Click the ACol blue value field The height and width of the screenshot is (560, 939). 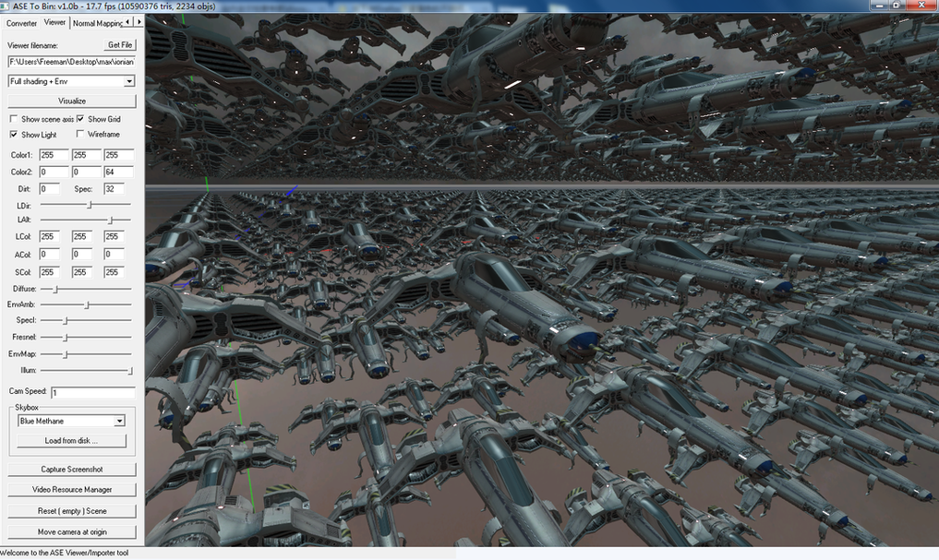pos(114,255)
